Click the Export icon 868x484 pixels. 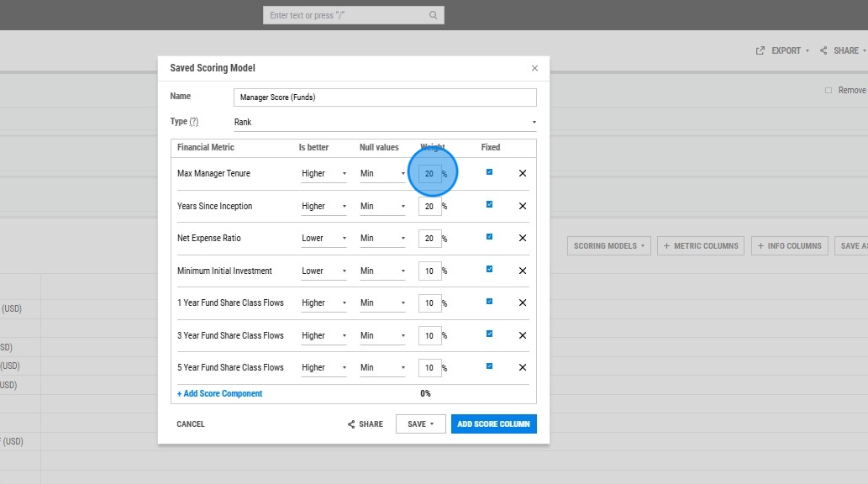(760, 50)
